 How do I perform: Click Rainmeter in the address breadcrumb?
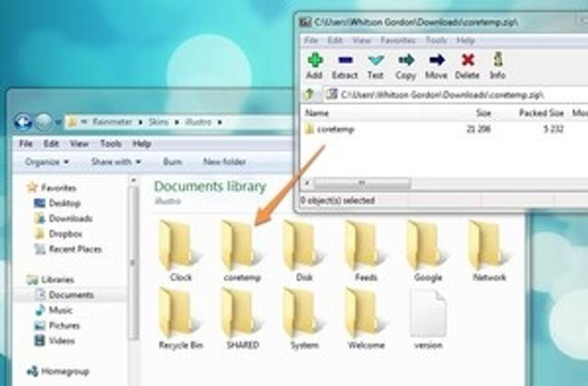click(x=112, y=122)
